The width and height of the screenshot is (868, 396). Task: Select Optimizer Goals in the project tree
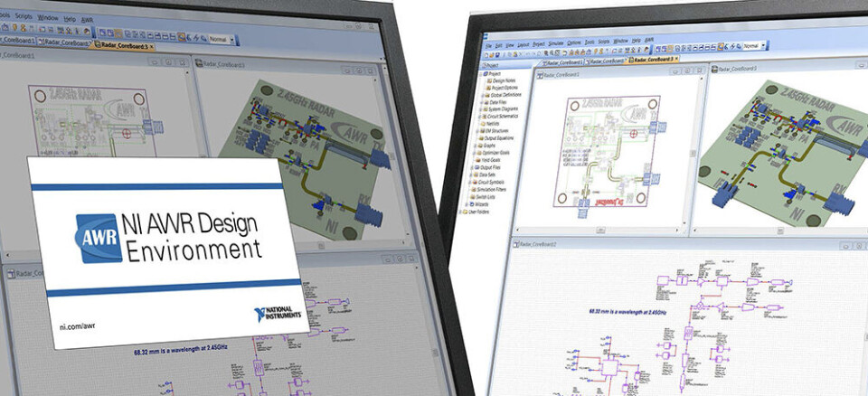pos(493,152)
